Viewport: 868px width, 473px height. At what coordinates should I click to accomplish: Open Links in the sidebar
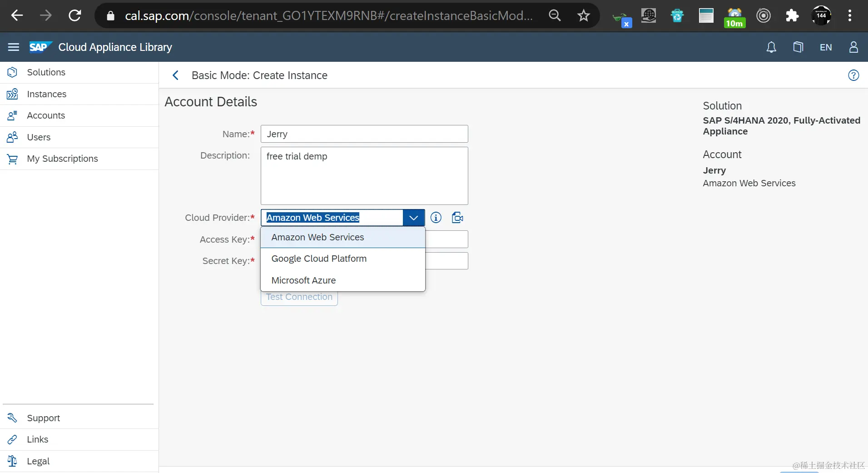pyautogui.click(x=79, y=439)
